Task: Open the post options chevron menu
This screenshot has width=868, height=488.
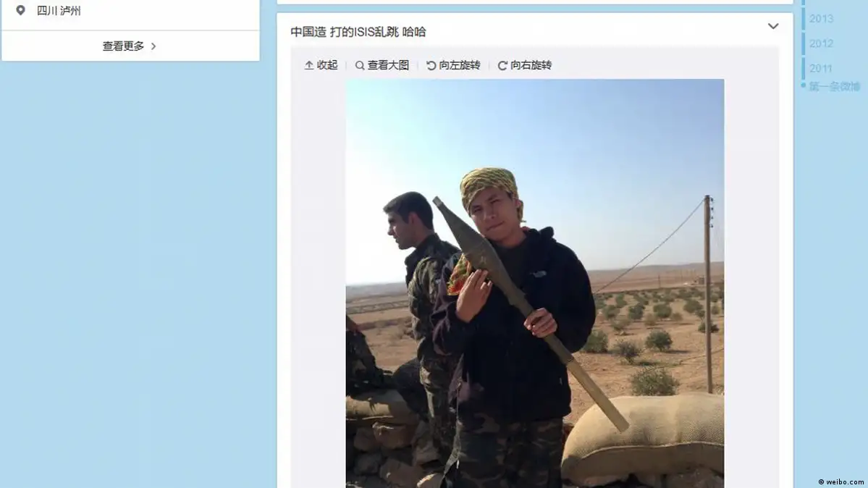Action: tap(773, 26)
